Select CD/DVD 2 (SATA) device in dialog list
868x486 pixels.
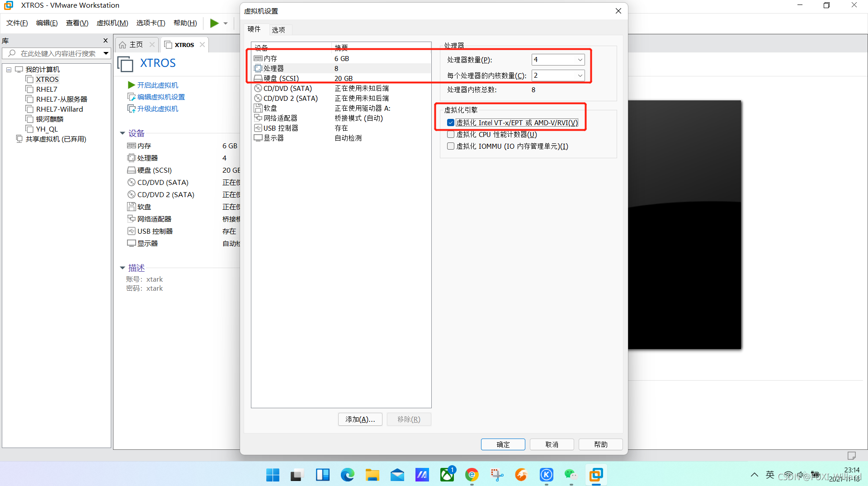click(291, 98)
